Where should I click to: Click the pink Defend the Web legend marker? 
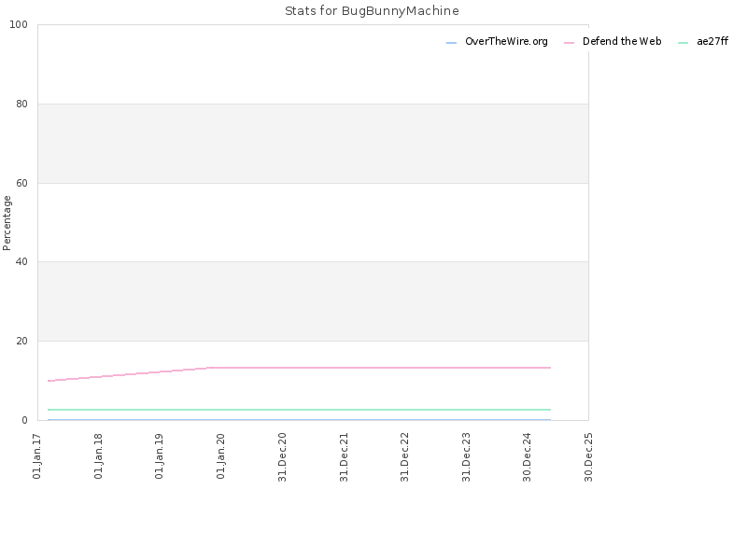569,43
